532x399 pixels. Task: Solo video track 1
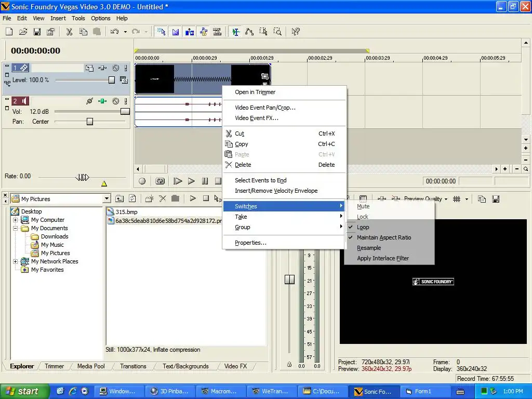tap(126, 68)
